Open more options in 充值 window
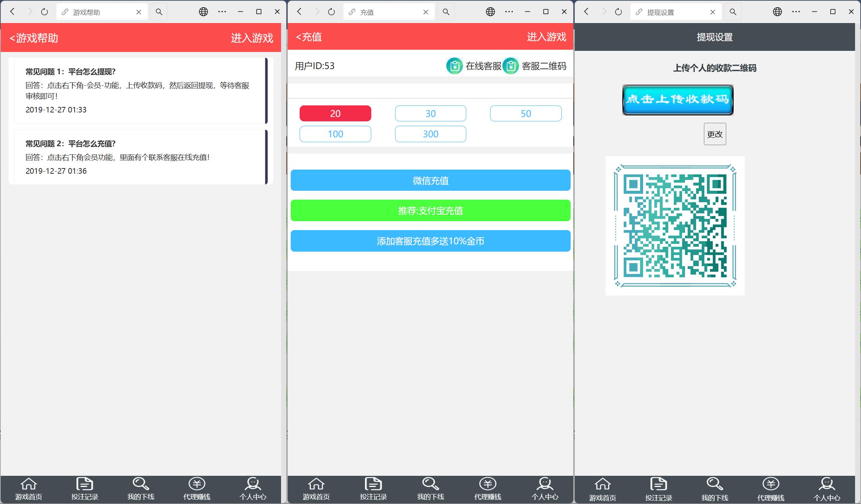Screen dimensions: 861x504 click(509, 12)
